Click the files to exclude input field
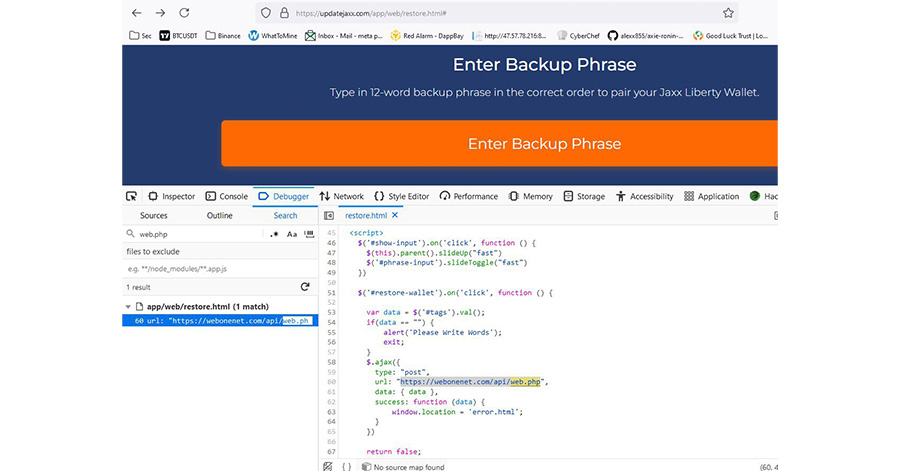The height and width of the screenshot is (471, 900). point(220,268)
